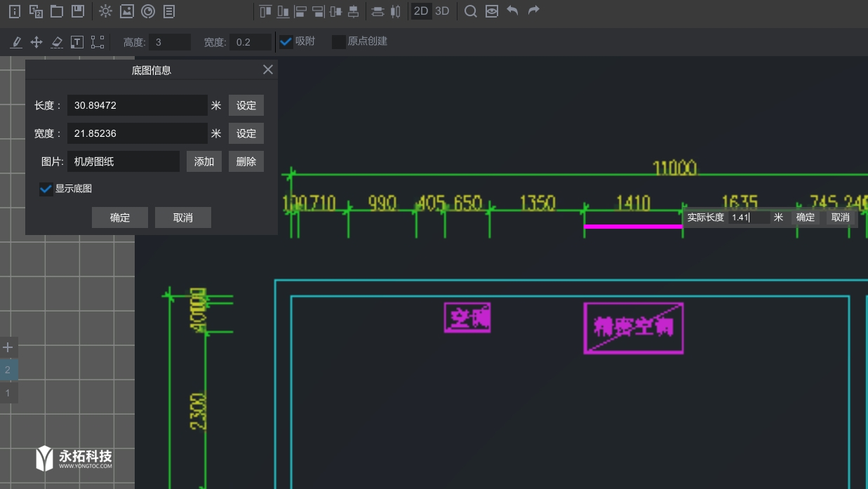Open the folder icon in top toolbar
The height and width of the screenshot is (489, 868).
[57, 11]
